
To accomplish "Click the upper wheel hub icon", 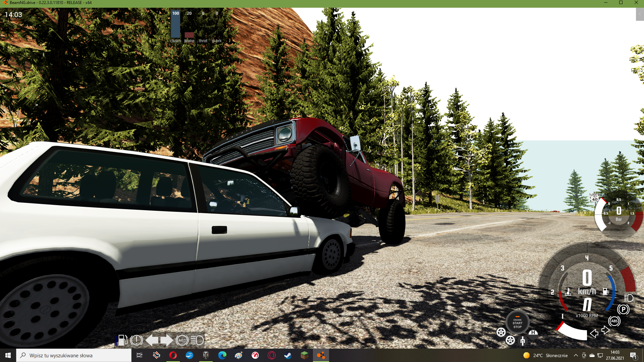I will click(501, 332).
